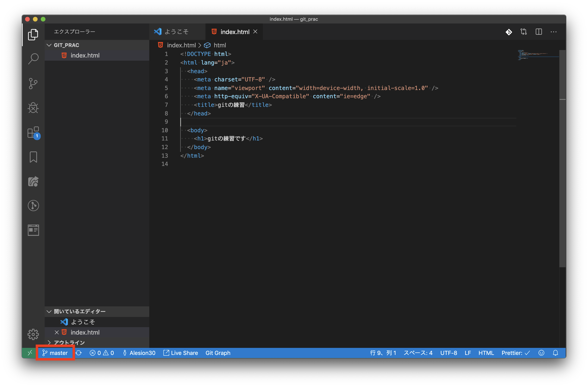Image resolution: width=588 pixels, height=387 pixels.
Task: Click the editor vertical scrollbar
Action: pos(562,158)
